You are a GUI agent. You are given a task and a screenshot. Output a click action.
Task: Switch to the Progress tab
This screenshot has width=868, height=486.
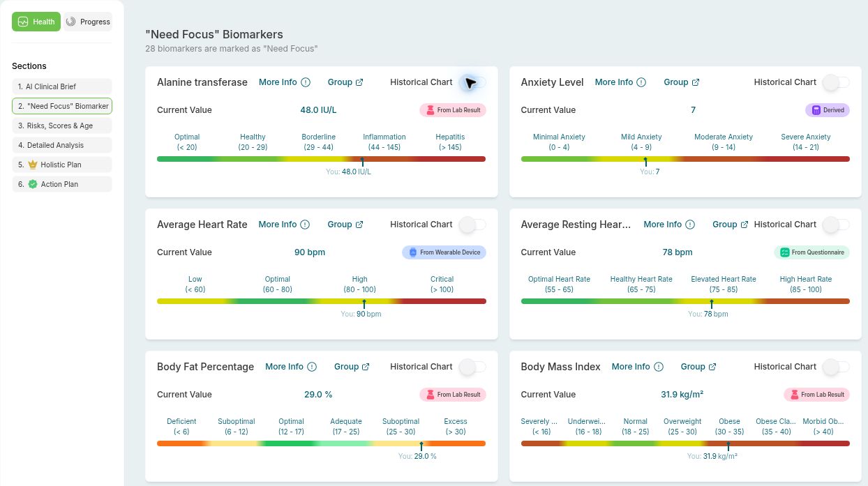(x=88, y=22)
